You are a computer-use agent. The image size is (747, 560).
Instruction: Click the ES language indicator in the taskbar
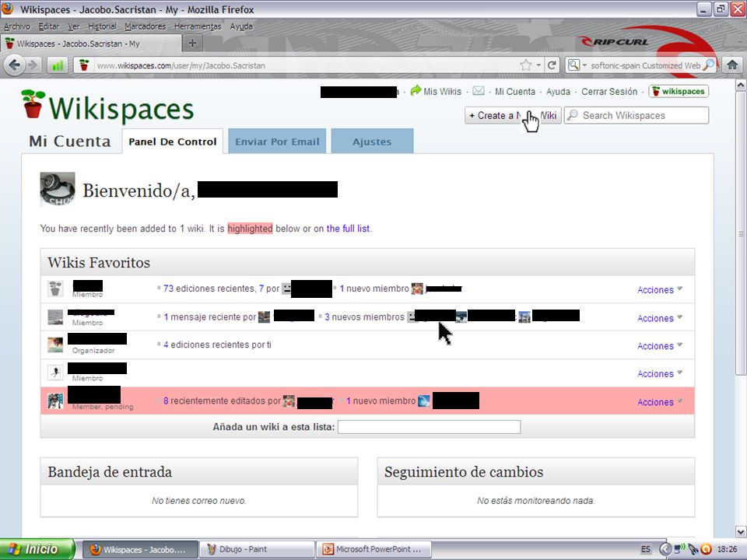pyautogui.click(x=646, y=549)
